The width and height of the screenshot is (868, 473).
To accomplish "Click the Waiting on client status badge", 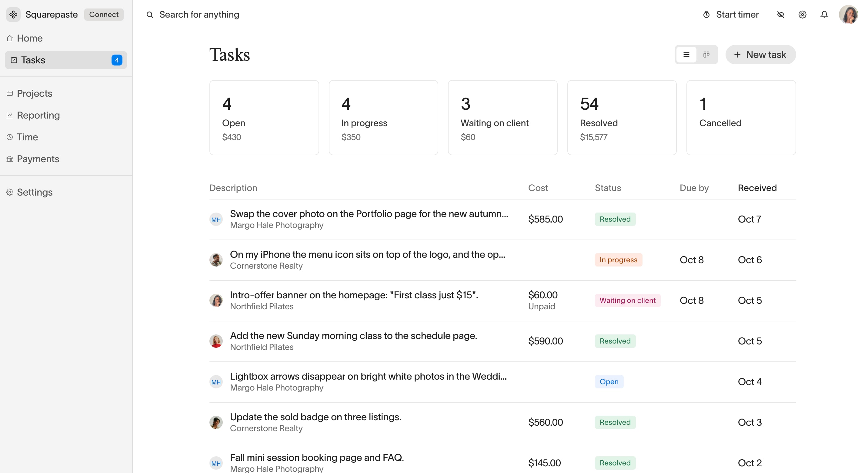I will click(x=627, y=300).
